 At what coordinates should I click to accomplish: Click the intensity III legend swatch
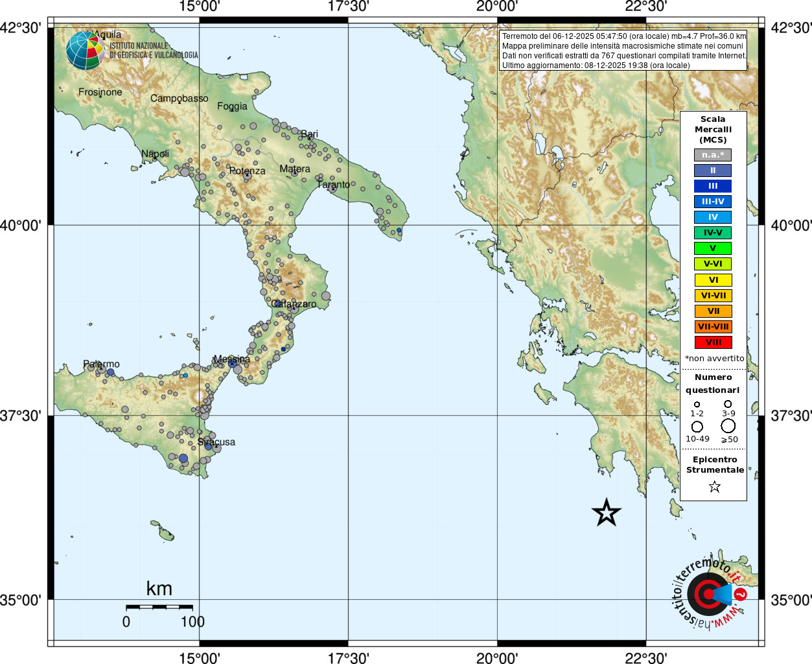click(713, 186)
